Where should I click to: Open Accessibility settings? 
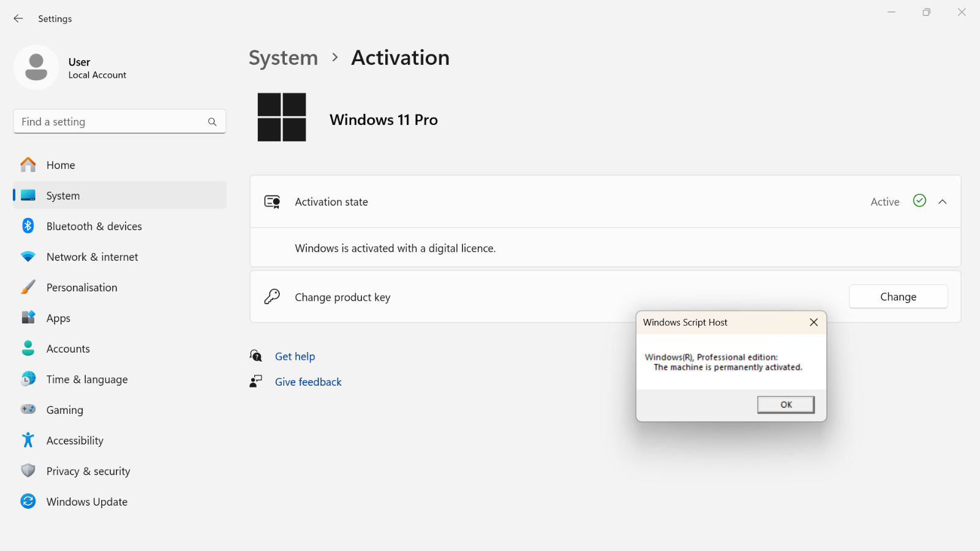click(x=119, y=440)
